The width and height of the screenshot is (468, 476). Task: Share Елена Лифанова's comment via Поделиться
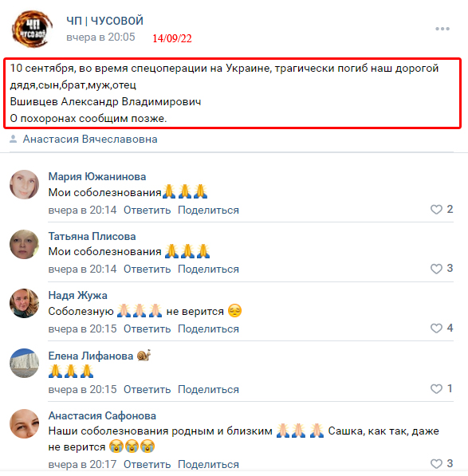(208, 389)
